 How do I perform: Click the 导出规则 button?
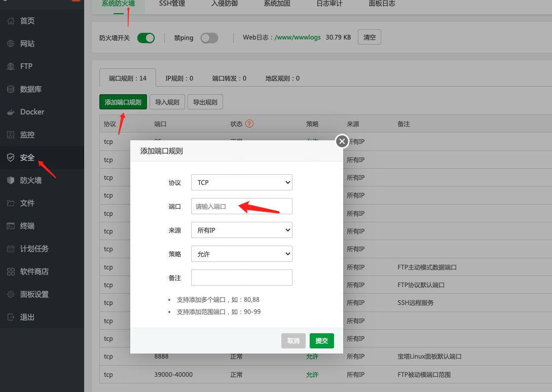point(205,102)
